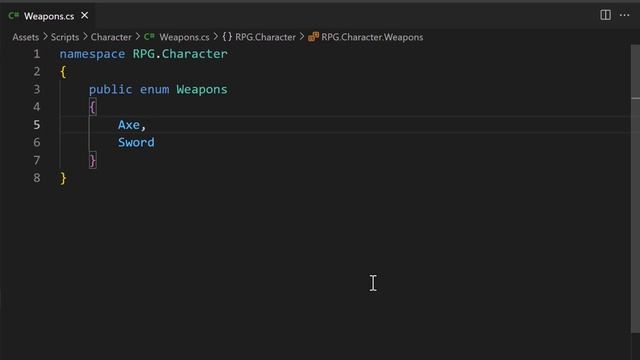
Task: Click the namespace braces icon in breadcrumb
Action: (227, 37)
